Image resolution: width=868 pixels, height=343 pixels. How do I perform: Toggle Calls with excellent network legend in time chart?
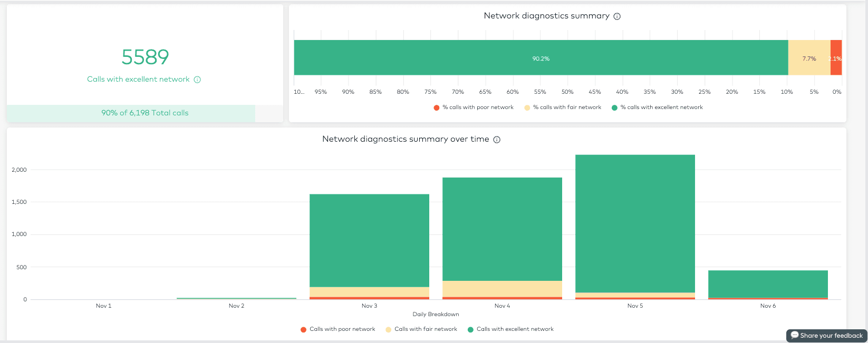(x=510, y=329)
